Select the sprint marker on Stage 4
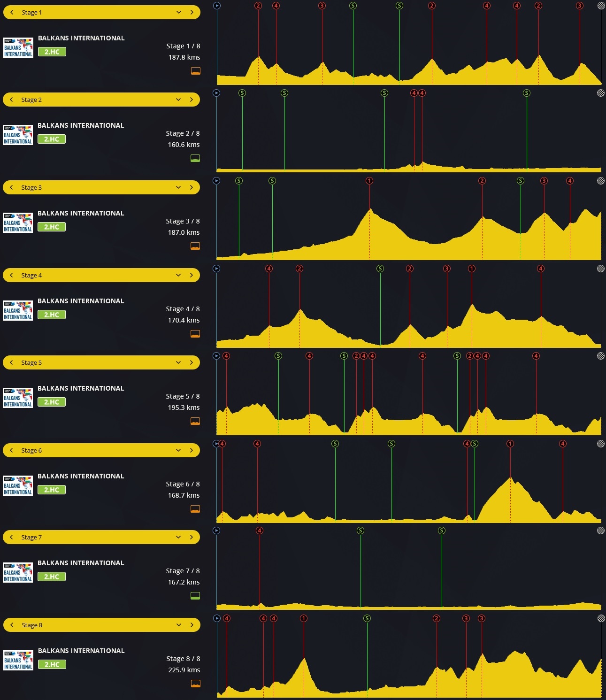 pos(380,269)
